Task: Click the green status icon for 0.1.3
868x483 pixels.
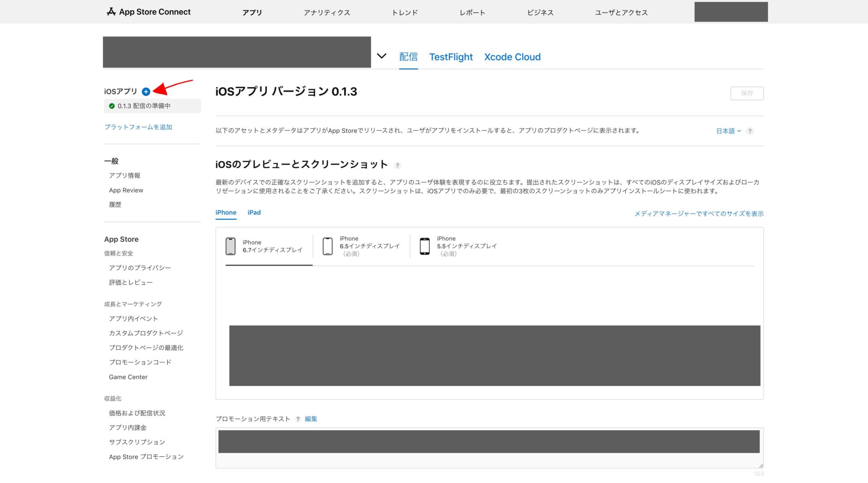Action: tap(112, 106)
